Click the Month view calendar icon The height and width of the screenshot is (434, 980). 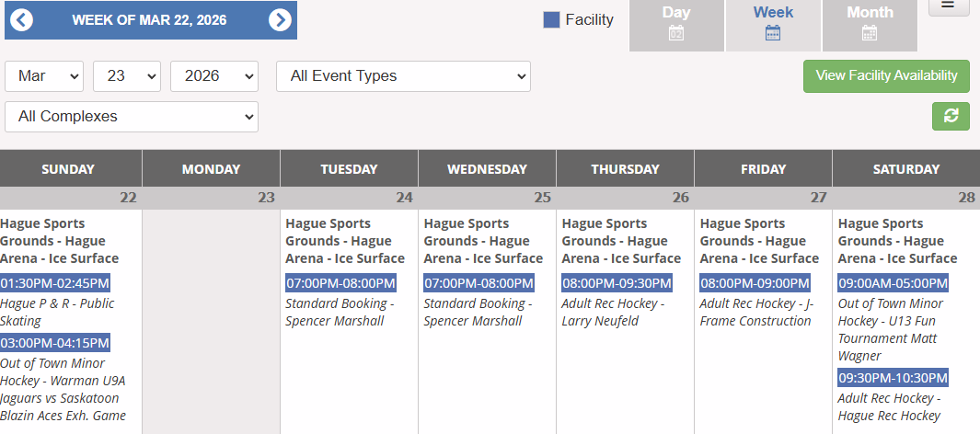pyautogui.click(x=870, y=34)
